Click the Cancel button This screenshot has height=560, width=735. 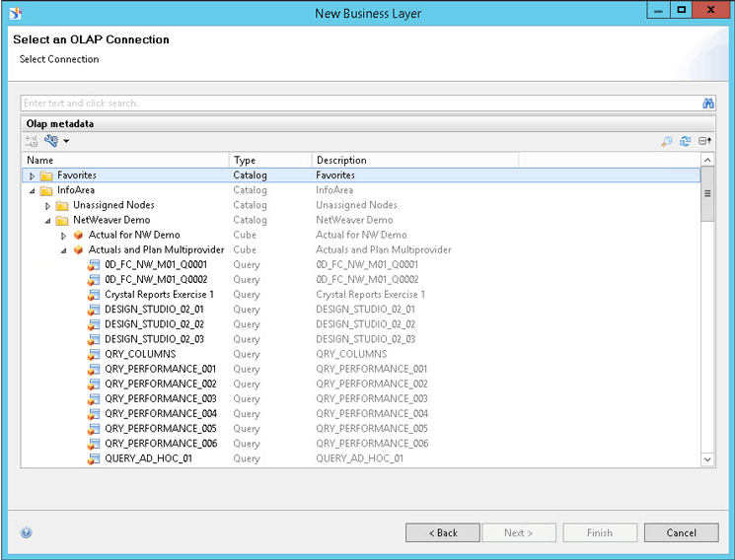click(x=681, y=532)
